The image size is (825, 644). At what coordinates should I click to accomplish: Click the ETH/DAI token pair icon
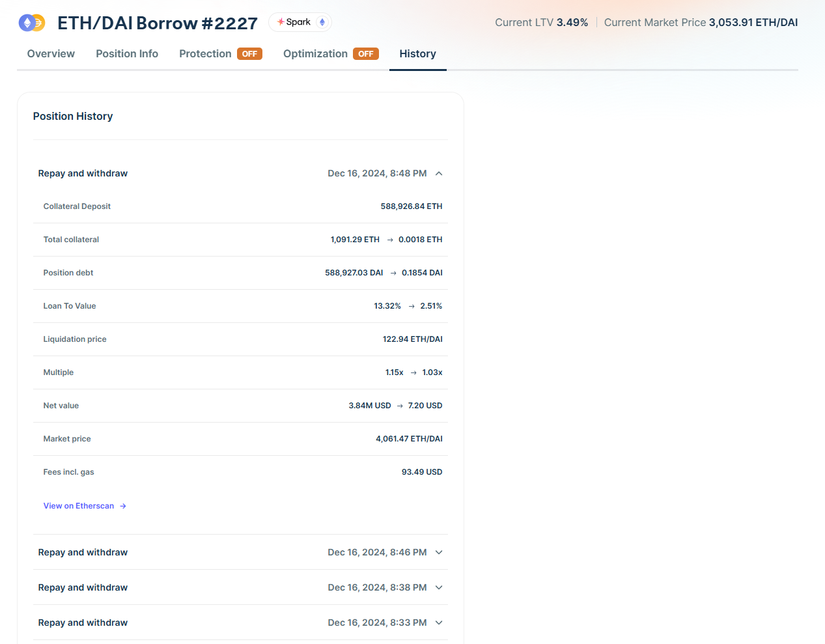click(x=31, y=23)
